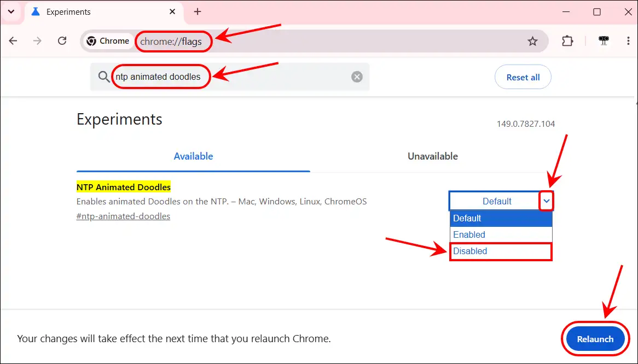Viewport: 638px width, 364px height.
Task: Choose Enabled in the dropdown list
Action: pyautogui.click(x=501, y=235)
